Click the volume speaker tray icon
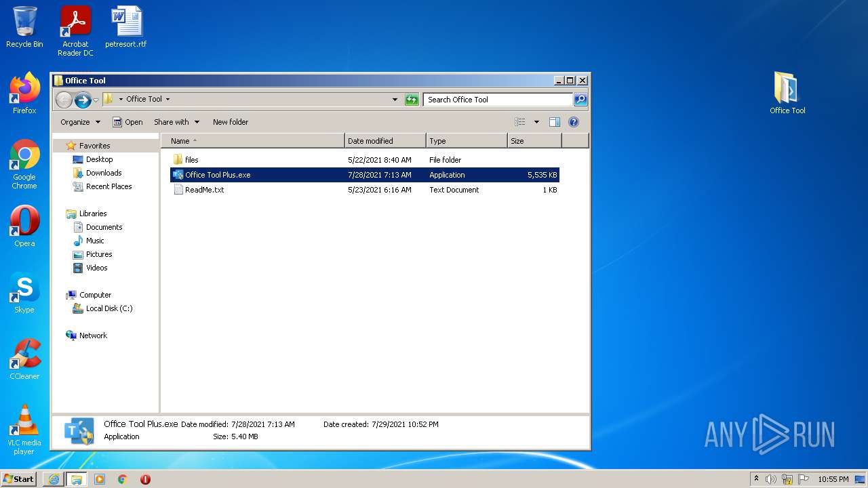The height and width of the screenshot is (488, 868). point(771,479)
